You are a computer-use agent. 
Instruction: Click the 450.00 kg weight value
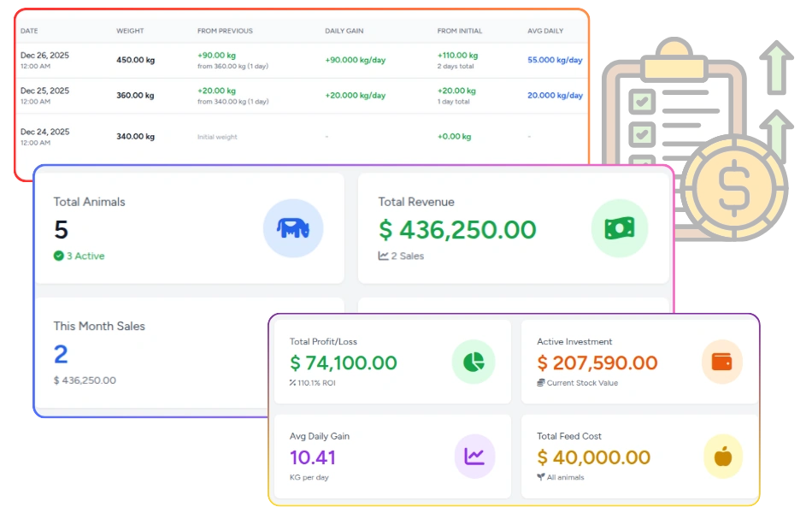coord(135,60)
